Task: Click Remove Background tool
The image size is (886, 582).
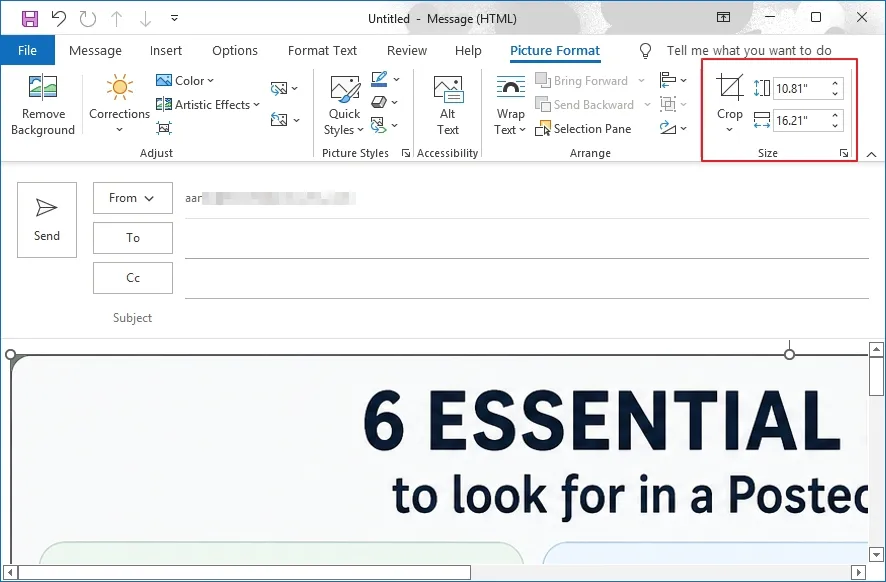Action: tap(43, 105)
